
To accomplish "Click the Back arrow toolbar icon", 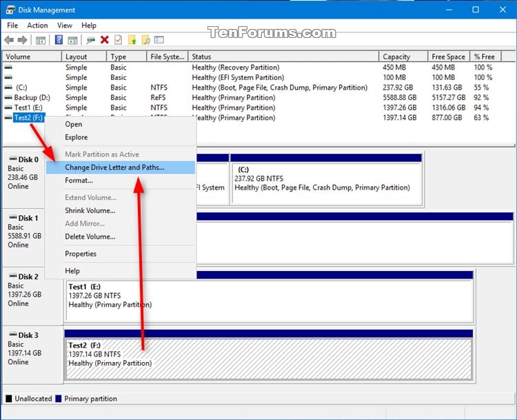I will [9, 40].
